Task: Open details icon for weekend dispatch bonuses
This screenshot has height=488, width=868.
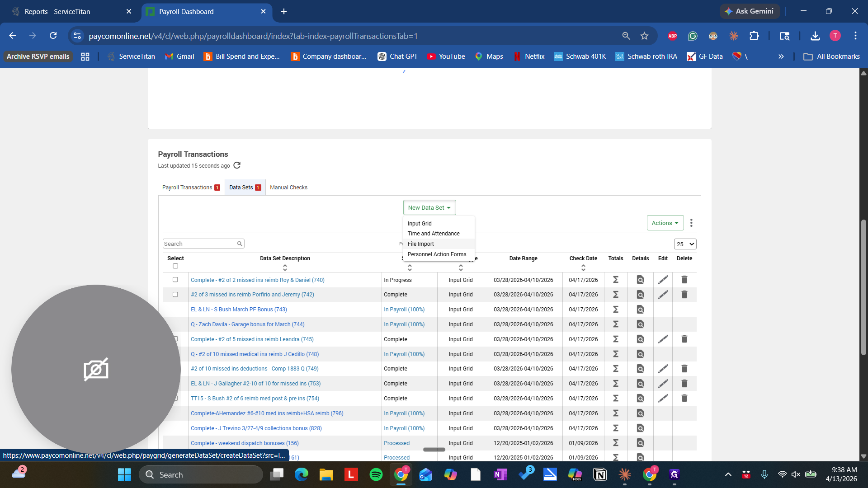Action: (640, 443)
